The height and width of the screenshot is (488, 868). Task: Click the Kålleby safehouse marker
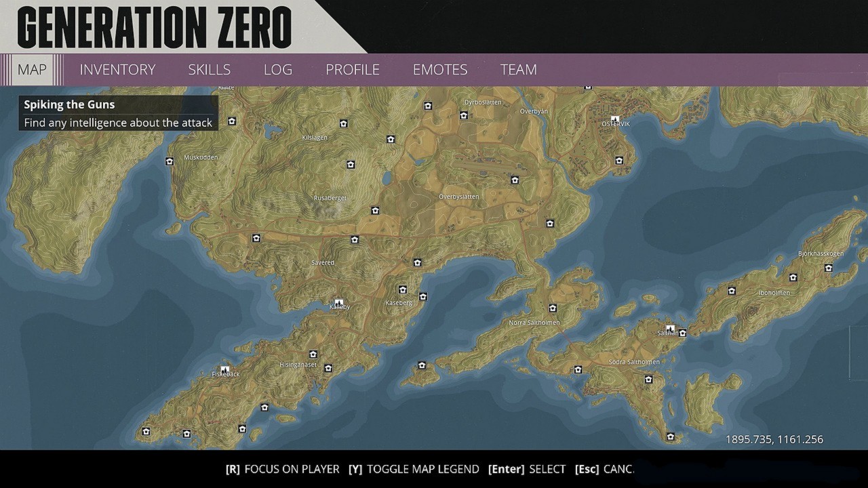point(338,303)
